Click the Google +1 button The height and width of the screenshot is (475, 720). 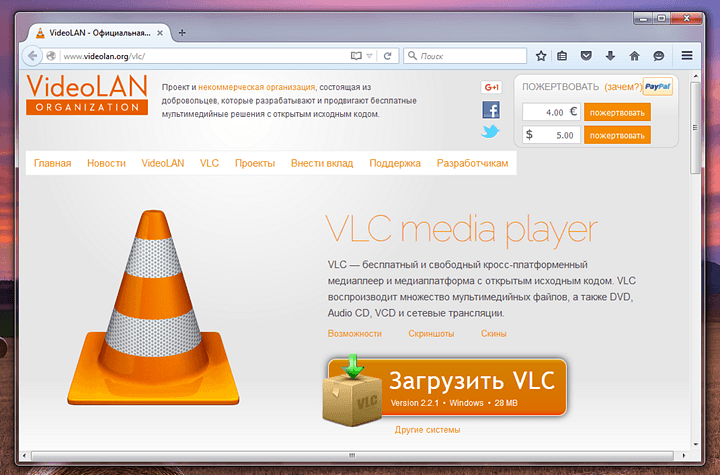490,88
